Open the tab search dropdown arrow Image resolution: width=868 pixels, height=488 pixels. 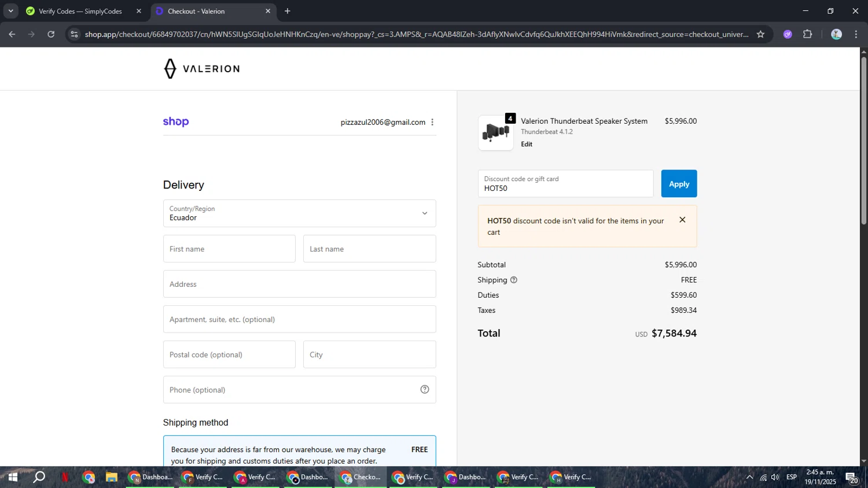click(10, 11)
